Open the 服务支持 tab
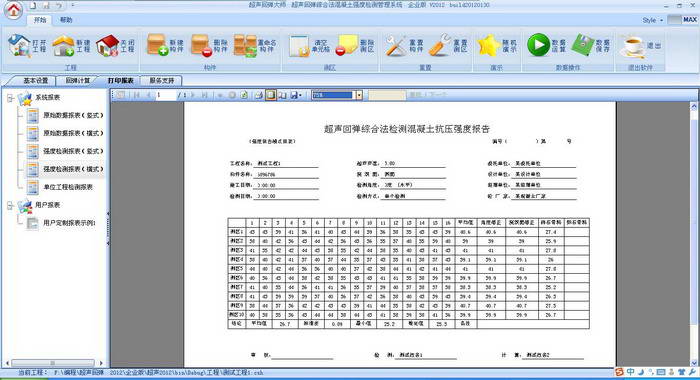Screen dimensions: 700x380 pos(162,81)
